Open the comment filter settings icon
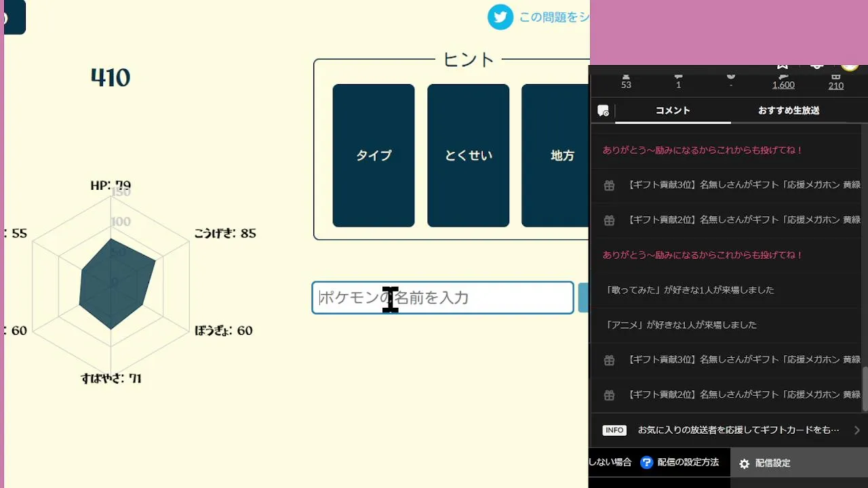 click(603, 110)
